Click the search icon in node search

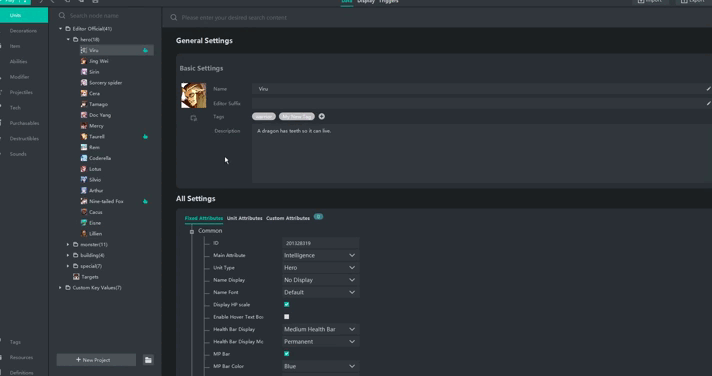pyautogui.click(x=62, y=15)
